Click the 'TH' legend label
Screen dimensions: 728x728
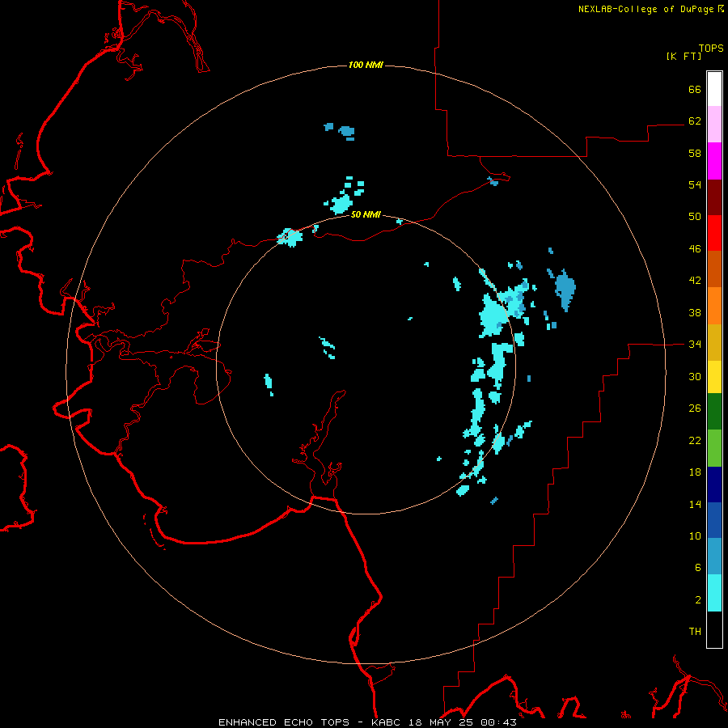[695, 632]
